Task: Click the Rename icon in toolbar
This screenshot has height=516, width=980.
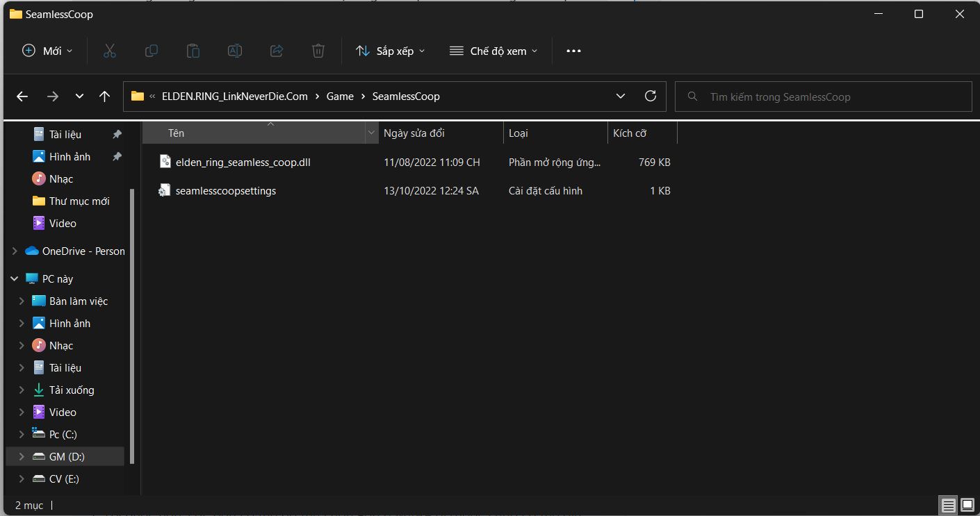Action: [x=235, y=51]
